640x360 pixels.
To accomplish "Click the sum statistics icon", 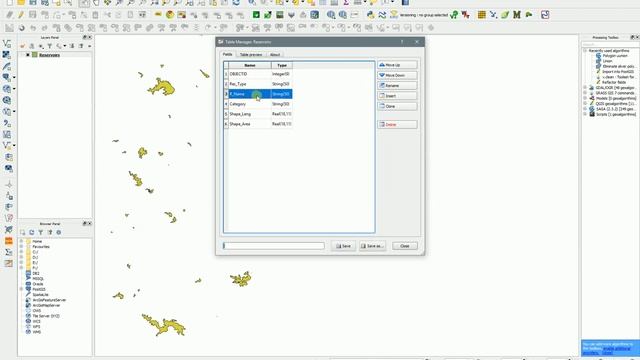I will [346, 3].
